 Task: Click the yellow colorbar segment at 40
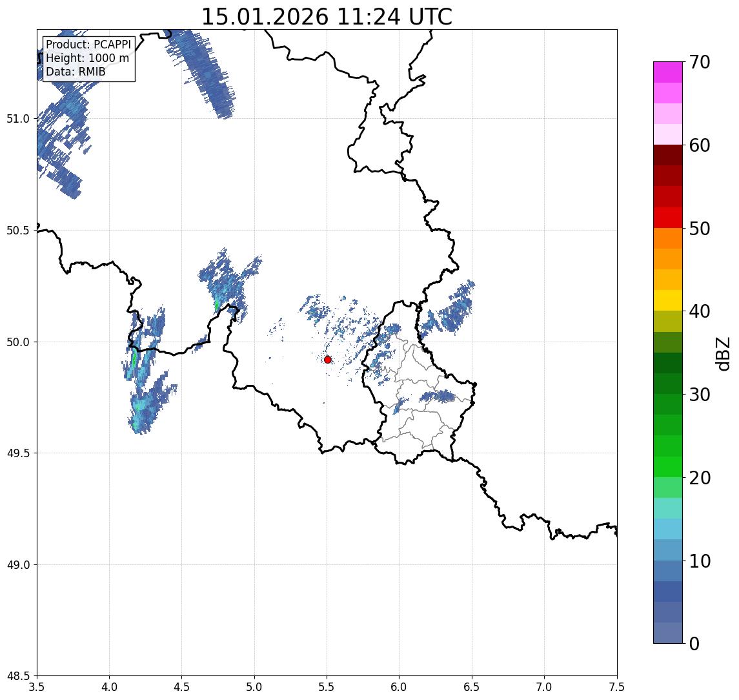click(668, 300)
